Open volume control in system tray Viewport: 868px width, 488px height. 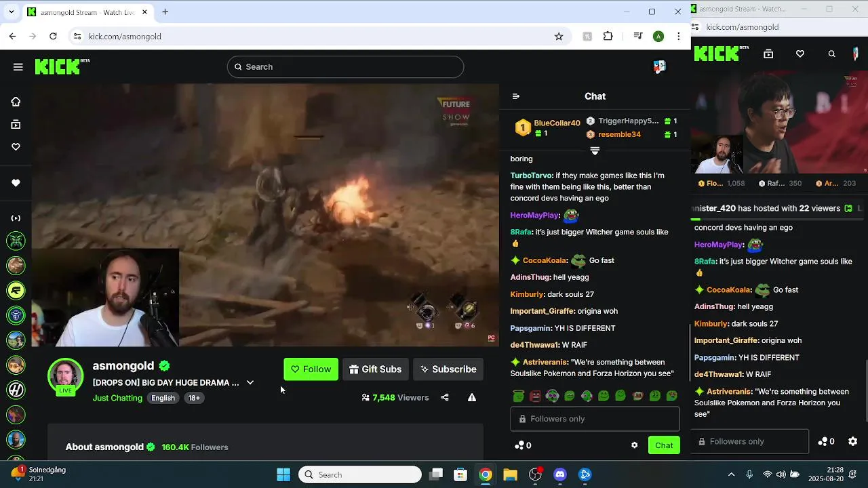coord(781,474)
